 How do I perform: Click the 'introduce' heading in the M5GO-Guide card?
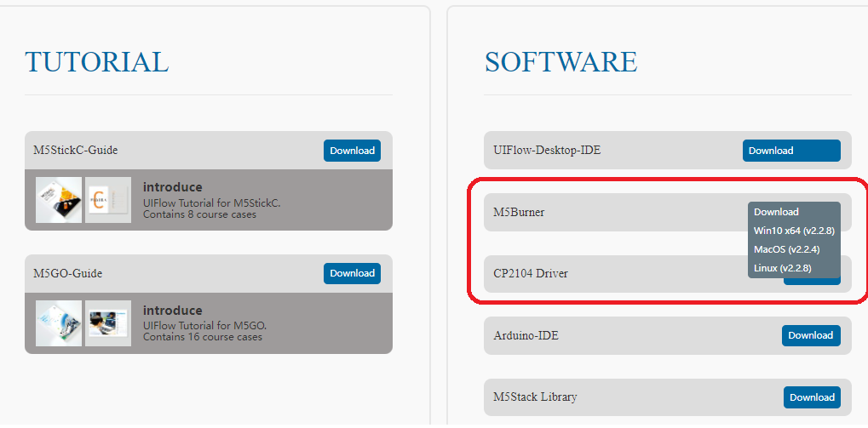pyautogui.click(x=173, y=311)
